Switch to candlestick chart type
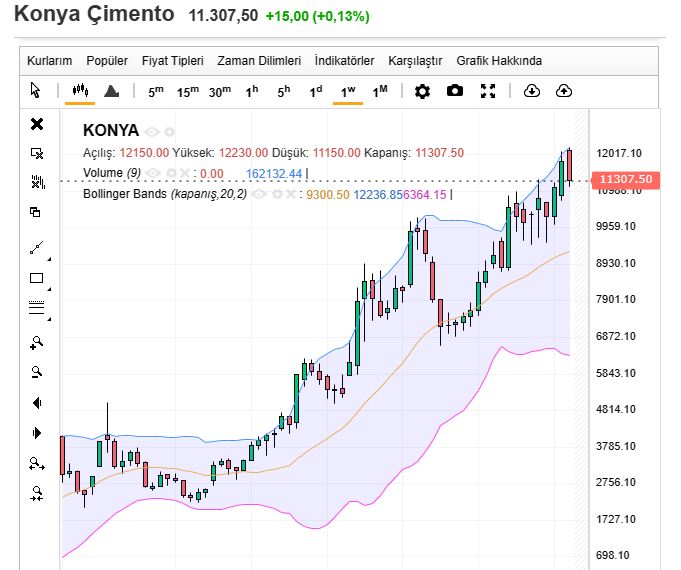 pos(80,90)
